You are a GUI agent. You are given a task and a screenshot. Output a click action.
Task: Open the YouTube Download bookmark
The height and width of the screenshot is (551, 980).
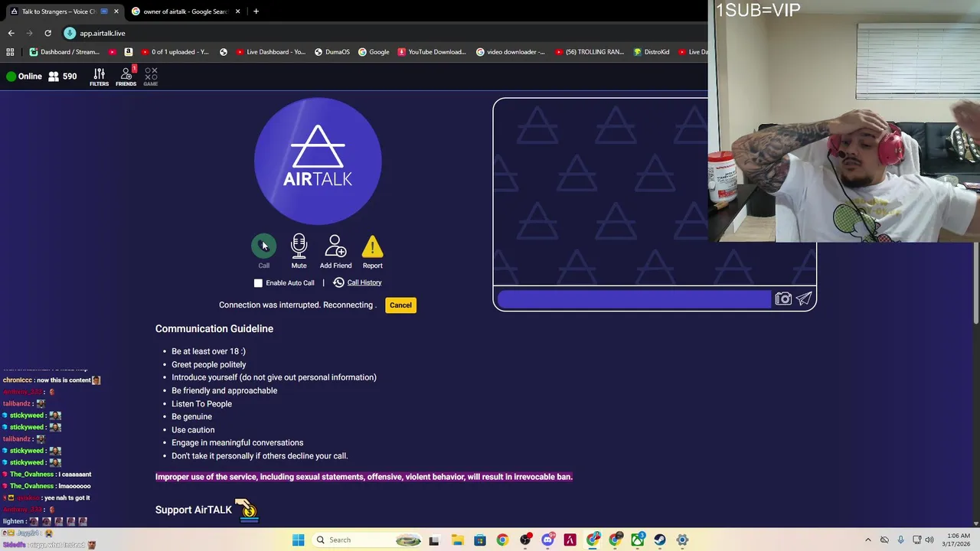432,52
